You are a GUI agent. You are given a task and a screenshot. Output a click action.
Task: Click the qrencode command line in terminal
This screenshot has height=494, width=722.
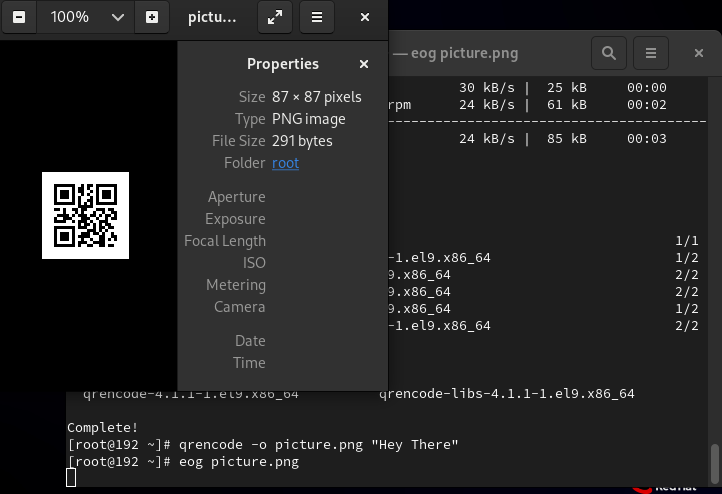pyautogui.click(x=263, y=445)
